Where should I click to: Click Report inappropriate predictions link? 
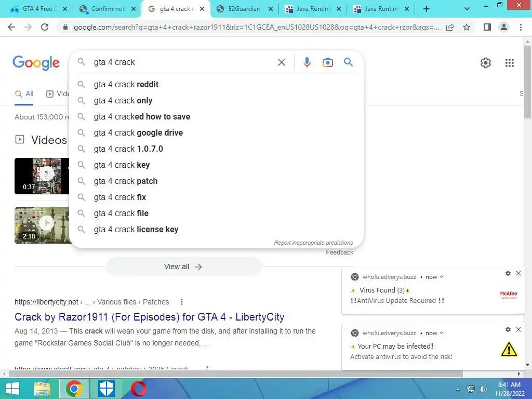tap(313, 243)
